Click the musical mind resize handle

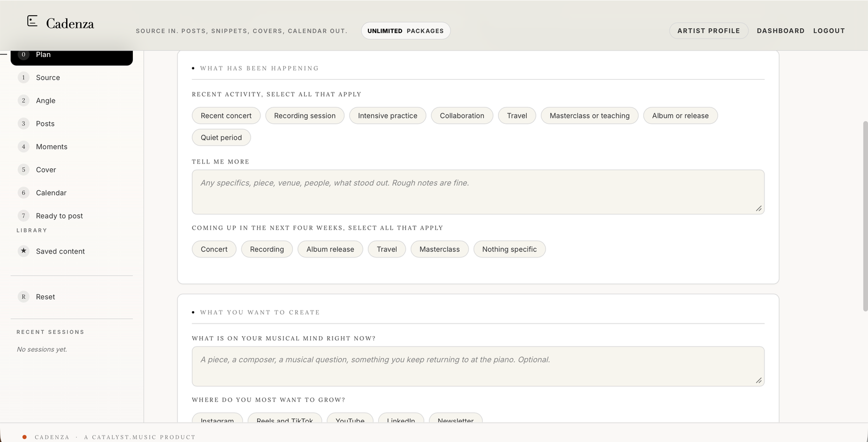(758, 381)
